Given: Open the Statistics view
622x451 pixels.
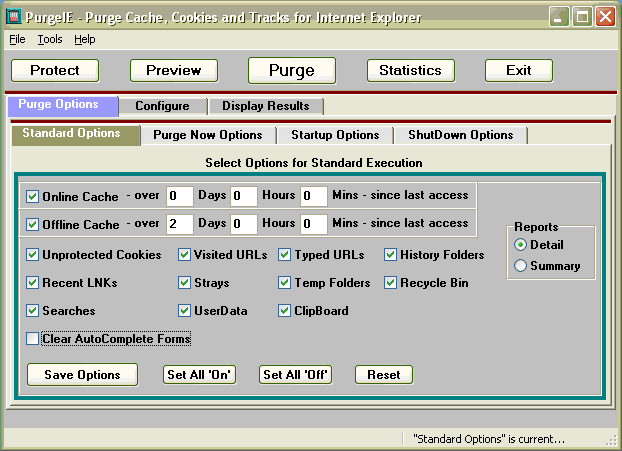Looking at the screenshot, I should point(411,71).
